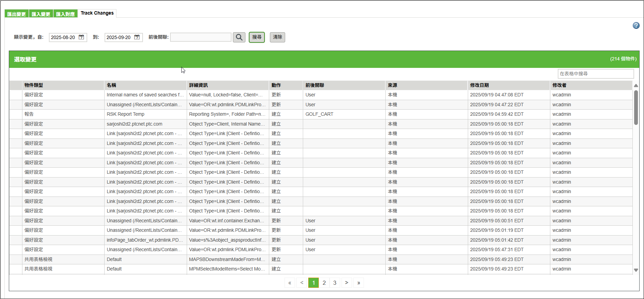Open calendar picker for start date 2025-08-20

(x=81, y=37)
